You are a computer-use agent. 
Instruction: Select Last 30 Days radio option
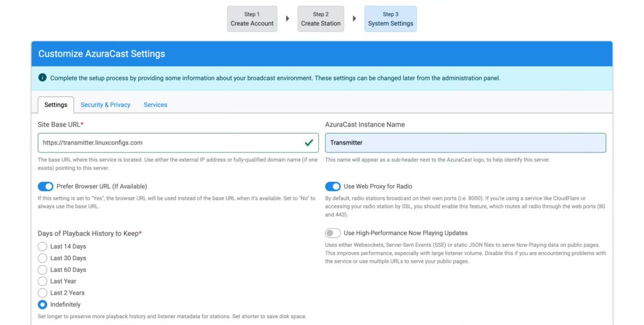click(x=42, y=258)
